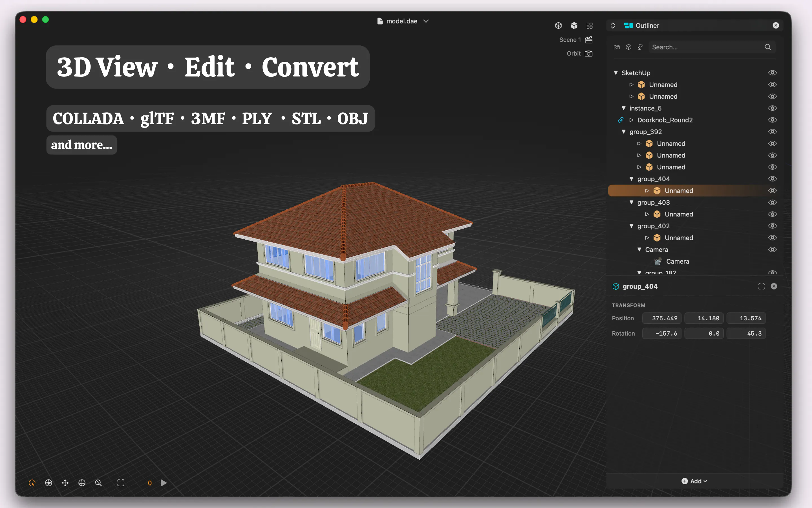Click the frame-all brackets icon in bottom toolbar
The width and height of the screenshot is (812, 508).
pyautogui.click(x=121, y=483)
